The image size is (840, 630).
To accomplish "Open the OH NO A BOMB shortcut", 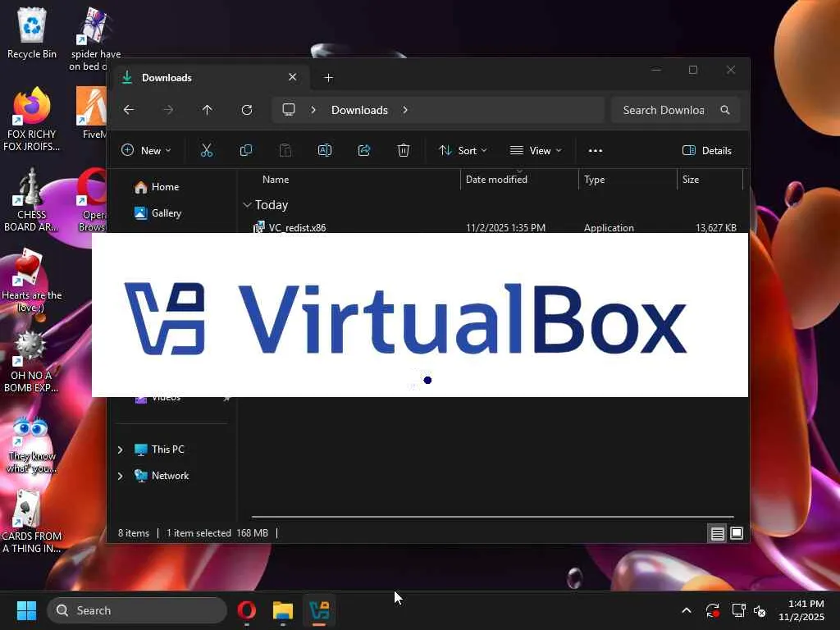I will [x=32, y=361].
